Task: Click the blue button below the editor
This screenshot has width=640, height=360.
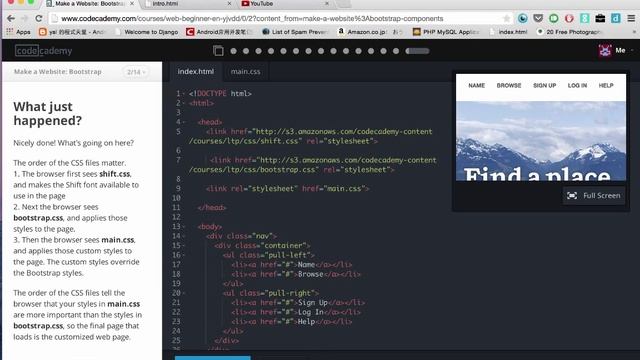Action: coord(213,358)
